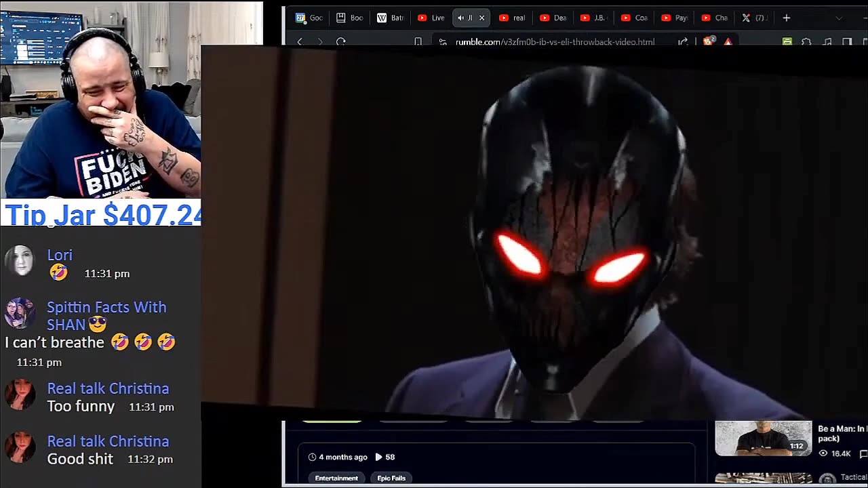Click the Epic Fails category tag
Viewport: 868px width, 488px height.
tap(391, 478)
